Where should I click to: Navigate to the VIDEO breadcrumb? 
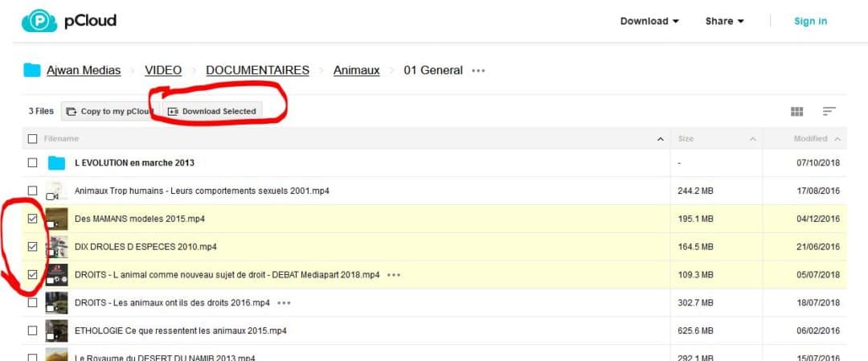[x=163, y=70]
